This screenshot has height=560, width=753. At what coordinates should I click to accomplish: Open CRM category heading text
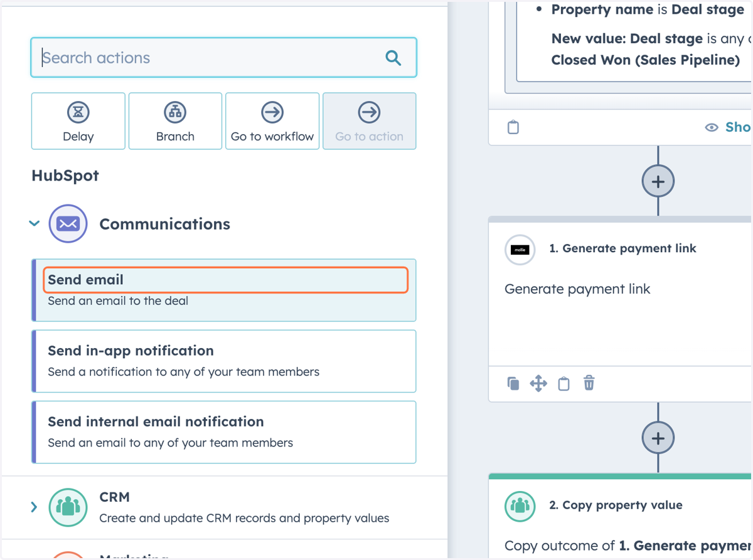click(115, 497)
